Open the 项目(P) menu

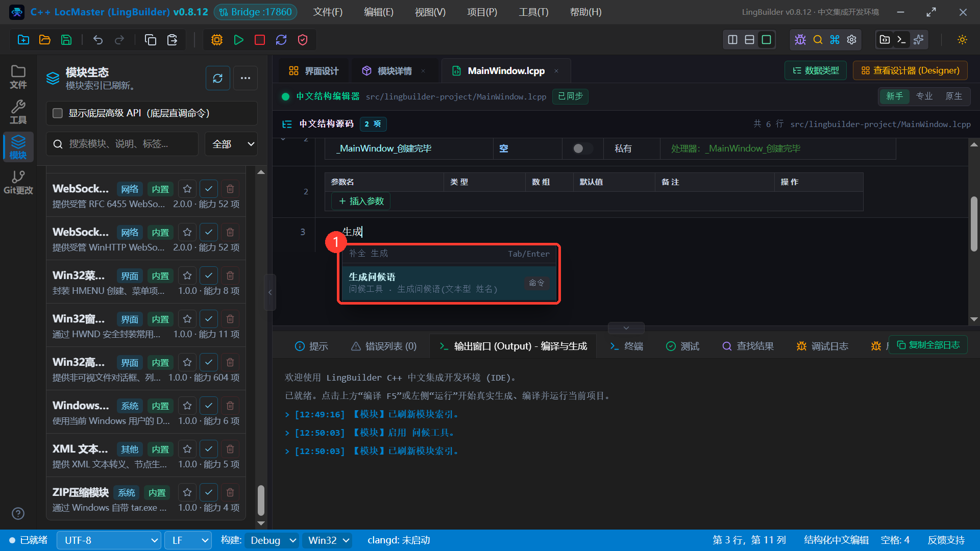coord(482,12)
